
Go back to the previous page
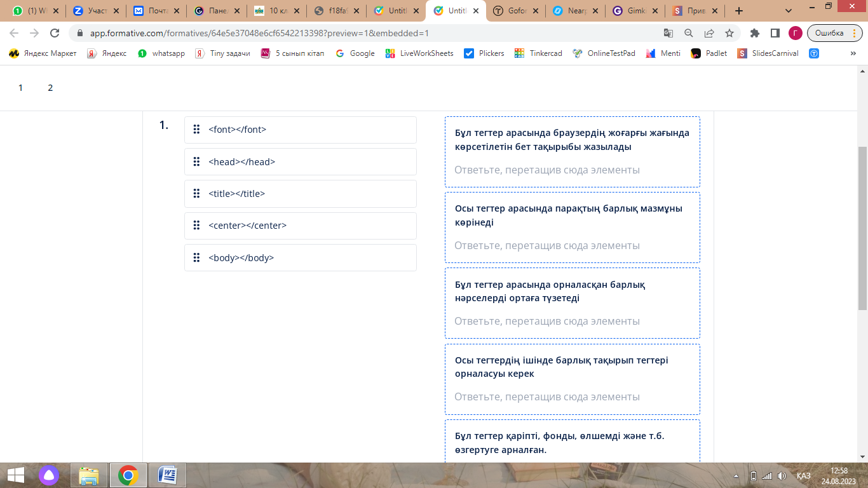click(14, 33)
